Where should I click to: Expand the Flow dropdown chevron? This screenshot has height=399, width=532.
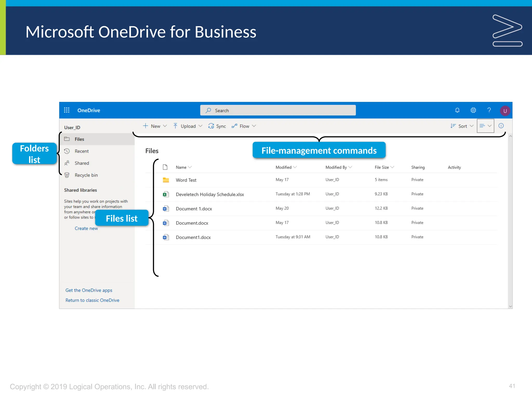pos(254,126)
